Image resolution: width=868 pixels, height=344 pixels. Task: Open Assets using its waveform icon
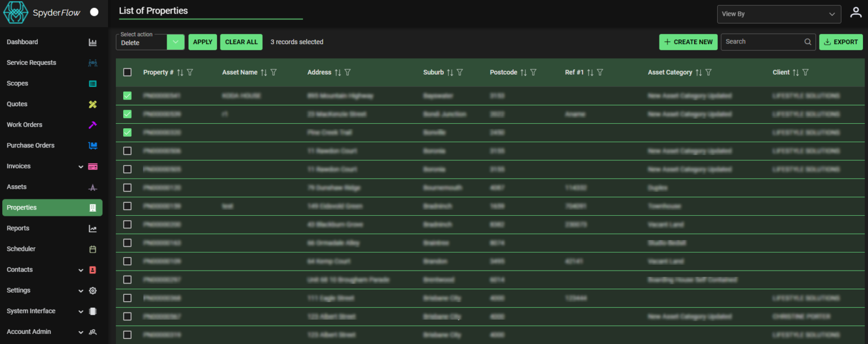[92, 186]
